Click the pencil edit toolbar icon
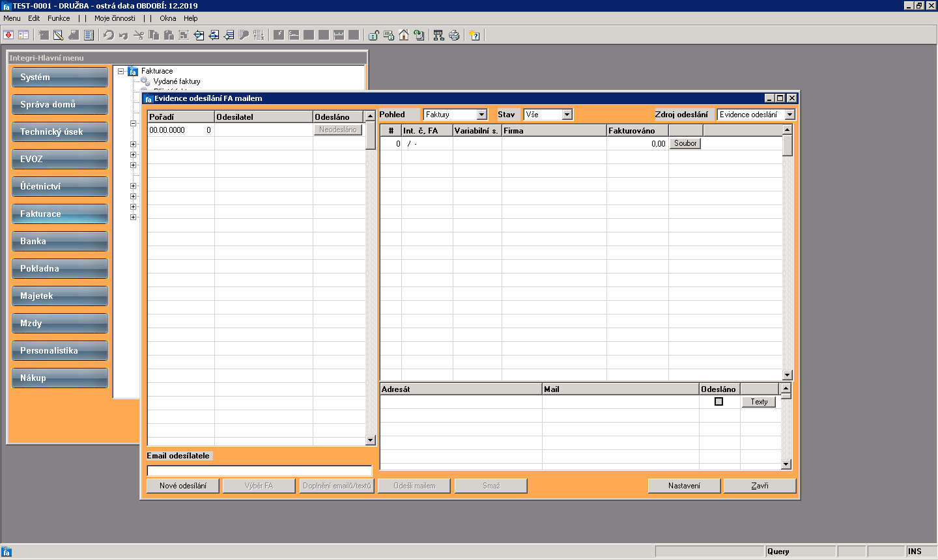 [x=58, y=35]
